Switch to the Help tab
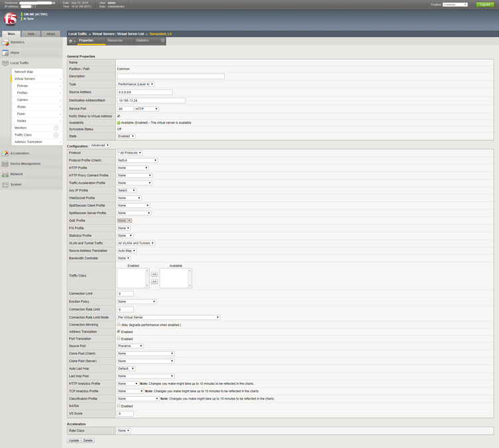 pyautogui.click(x=31, y=34)
